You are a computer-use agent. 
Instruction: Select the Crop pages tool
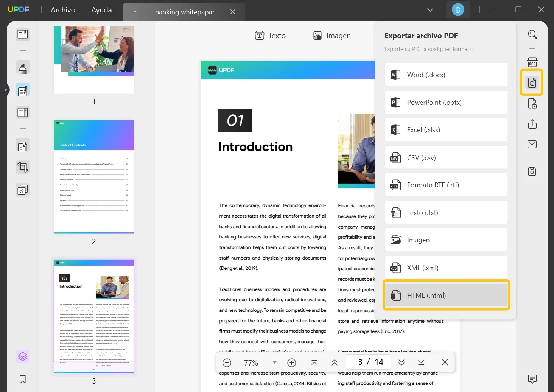(23, 167)
